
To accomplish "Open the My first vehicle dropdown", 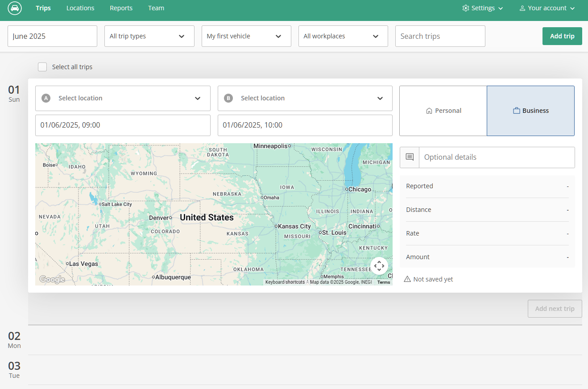I will point(246,36).
